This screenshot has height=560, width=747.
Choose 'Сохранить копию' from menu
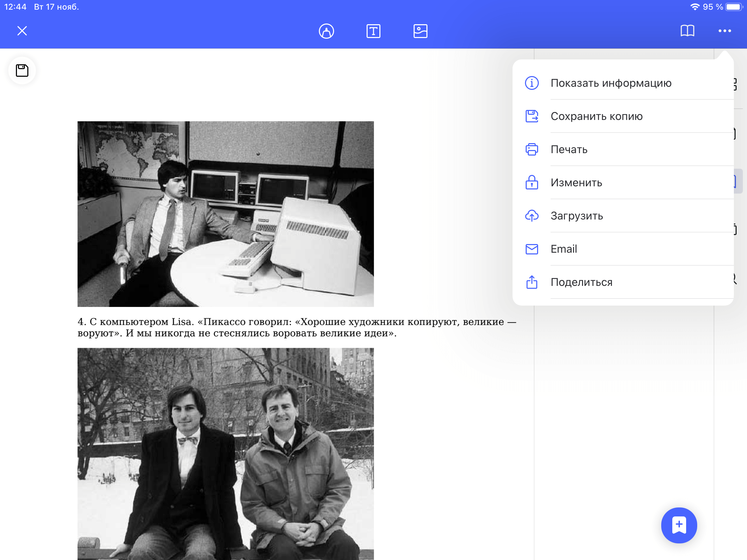tap(596, 116)
